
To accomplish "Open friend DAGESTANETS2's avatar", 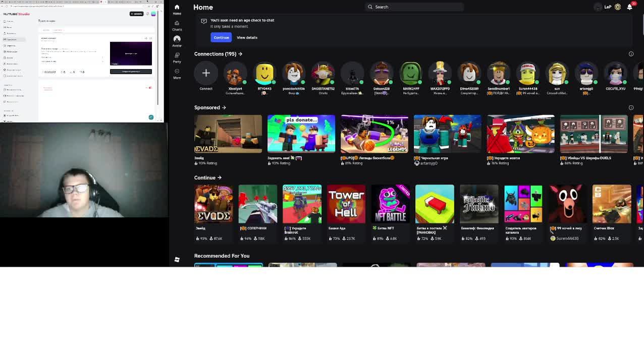I will click(323, 73).
